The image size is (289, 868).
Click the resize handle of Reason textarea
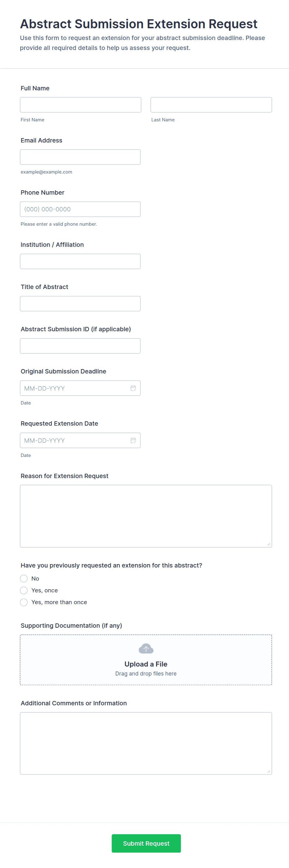tap(269, 544)
